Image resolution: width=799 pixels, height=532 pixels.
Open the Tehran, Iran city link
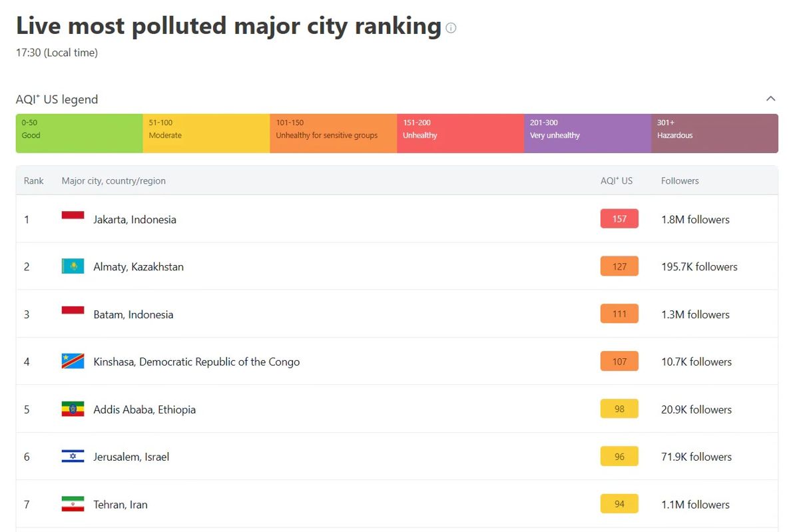coord(121,504)
